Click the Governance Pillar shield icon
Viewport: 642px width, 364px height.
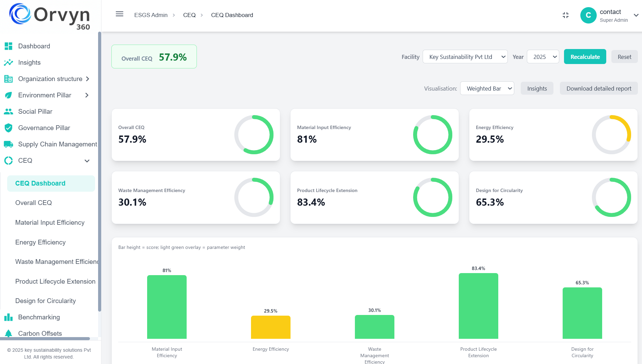click(x=9, y=128)
